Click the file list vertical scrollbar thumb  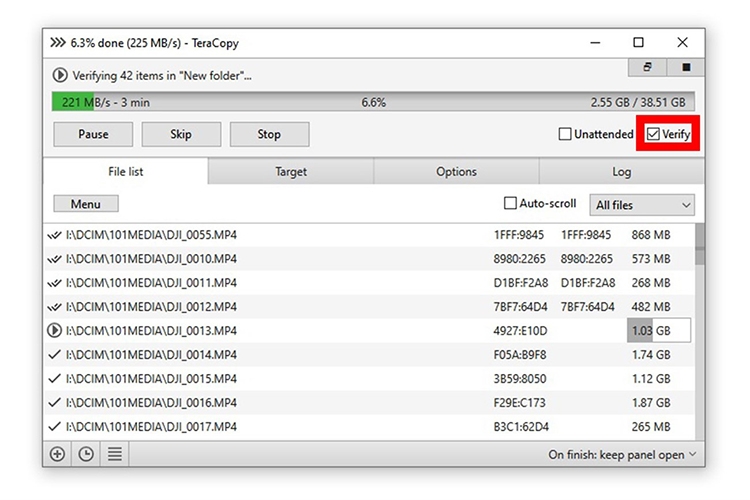click(700, 244)
